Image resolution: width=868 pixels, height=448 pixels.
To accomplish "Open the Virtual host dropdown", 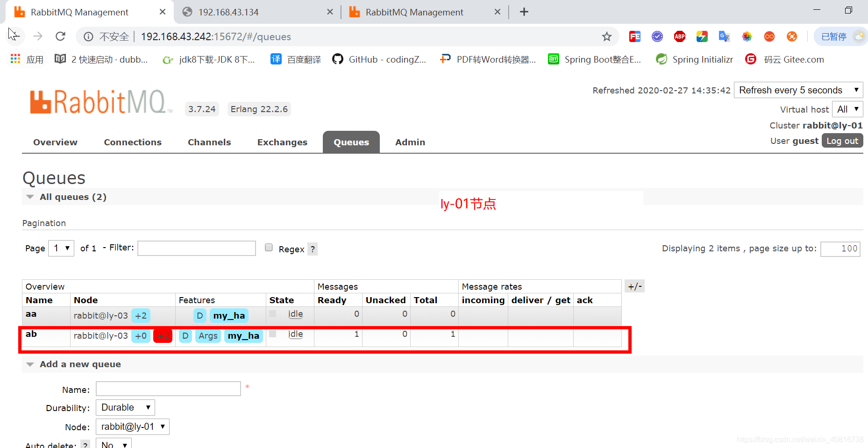I will 847,109.
